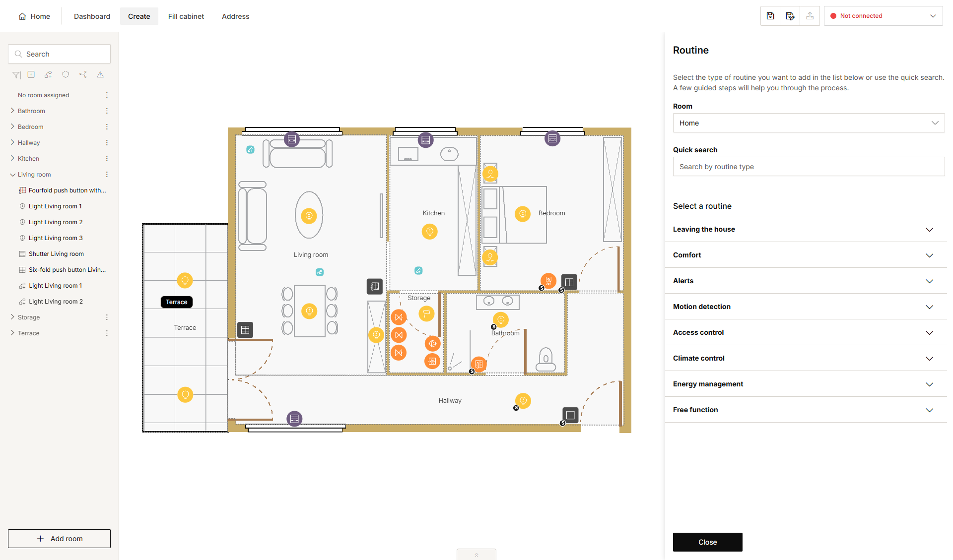Go to the Home tab

34,16
